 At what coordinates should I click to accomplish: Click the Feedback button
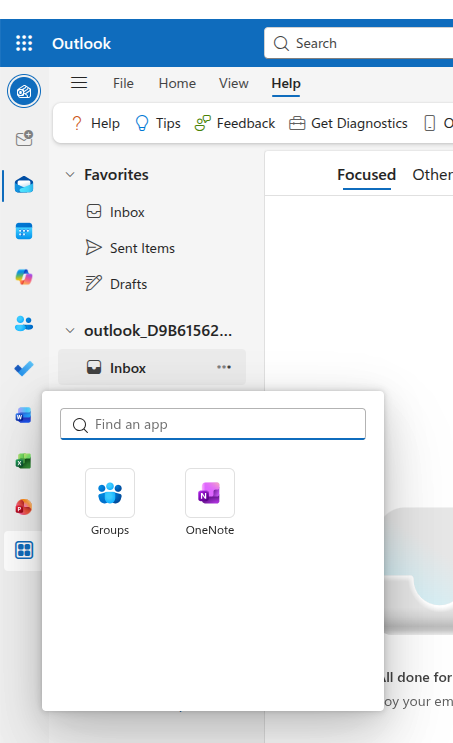pos(235,123)
